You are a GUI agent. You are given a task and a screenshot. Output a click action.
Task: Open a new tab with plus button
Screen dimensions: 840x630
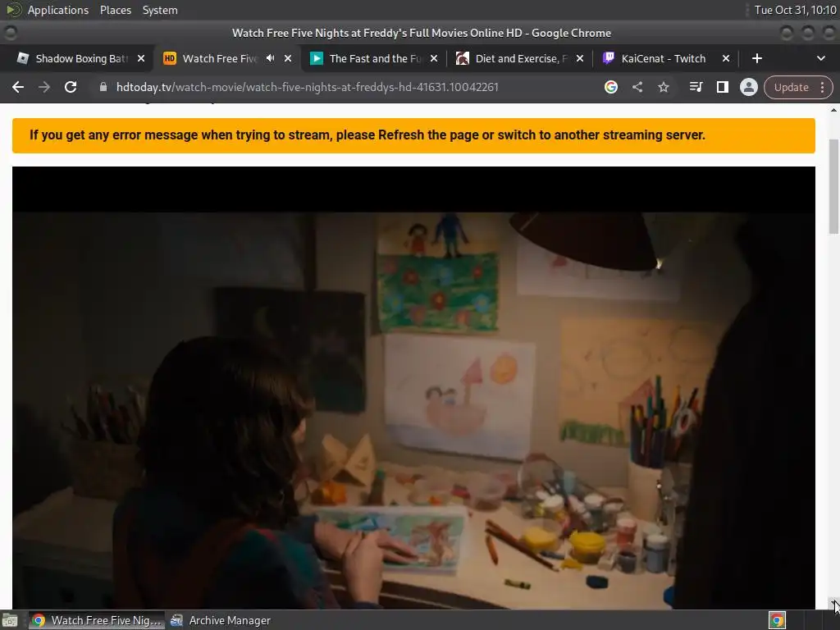tap(756, 58)
